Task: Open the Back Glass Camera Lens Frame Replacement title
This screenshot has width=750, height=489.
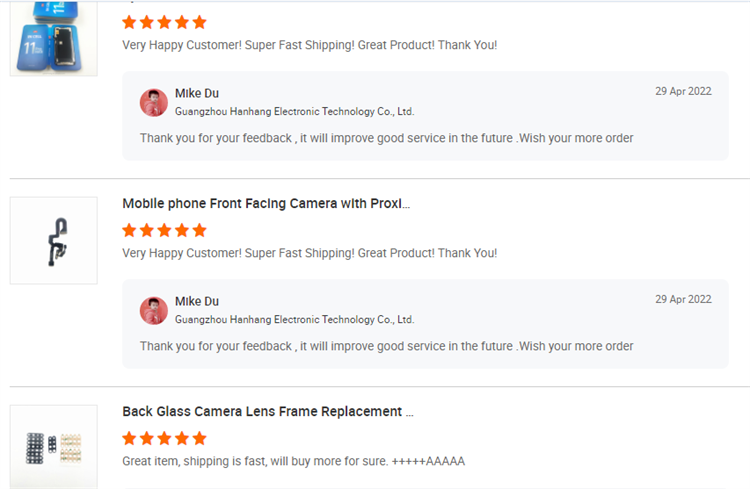Action: tap(267, 412)
